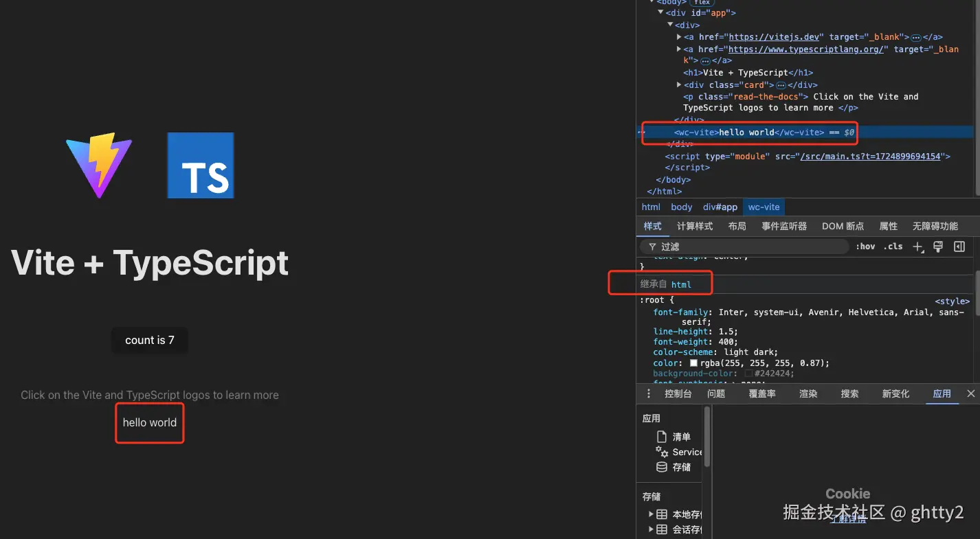
Task: Click the paintbrush rendering emulation icon in styles toolbar
Action: coord(938,246)
